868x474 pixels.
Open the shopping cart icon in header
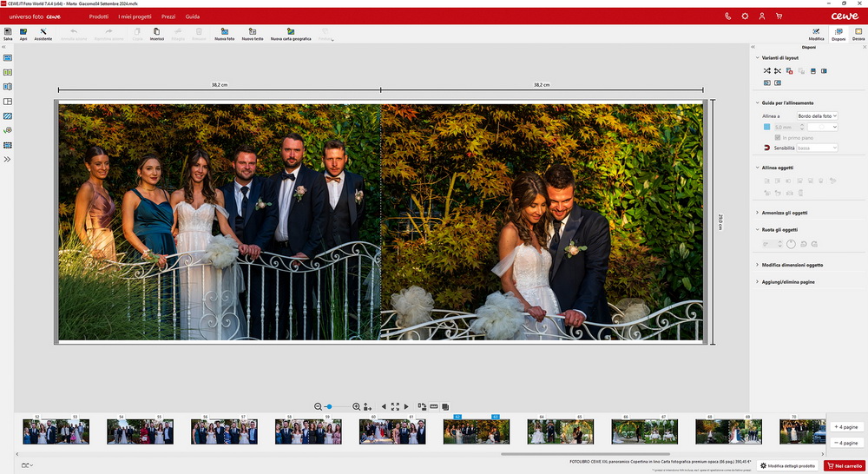click(779, 16)
